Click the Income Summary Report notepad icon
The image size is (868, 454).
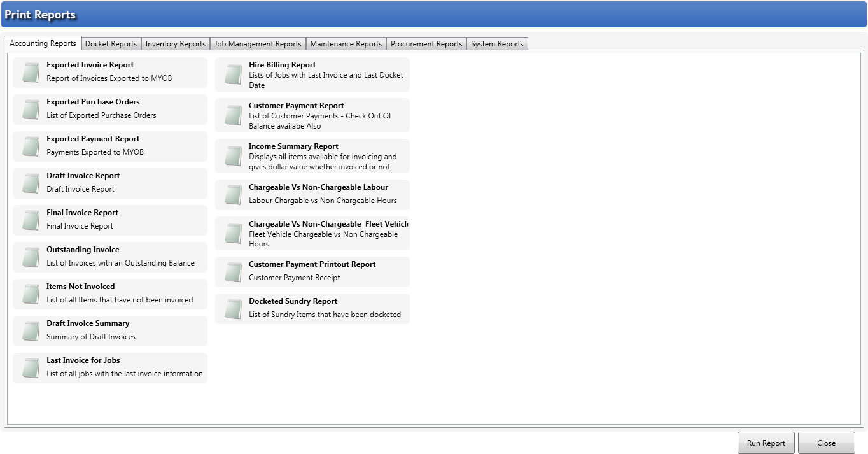pos(233,156)
